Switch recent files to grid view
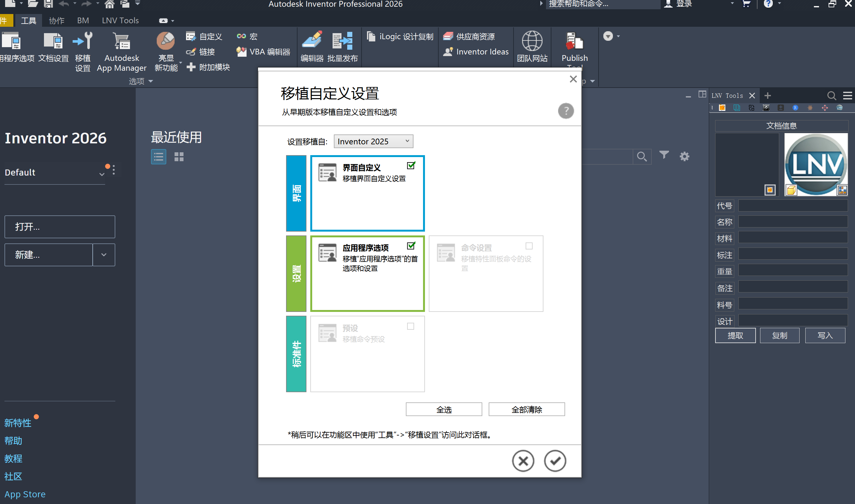The width and height of the screenshot is (855, 504). 179,156
